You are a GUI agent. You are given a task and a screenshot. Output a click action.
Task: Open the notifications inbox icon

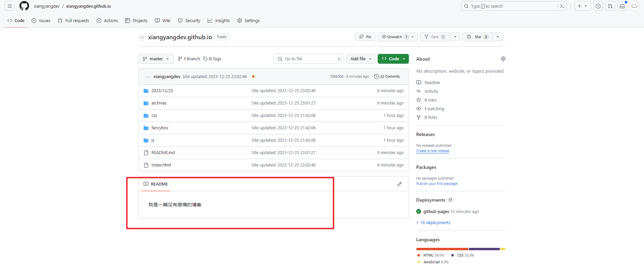(622, 6)
